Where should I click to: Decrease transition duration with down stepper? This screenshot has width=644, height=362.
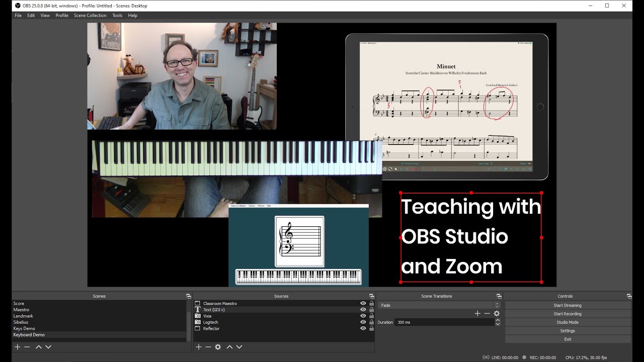click(x=498, y=324)
